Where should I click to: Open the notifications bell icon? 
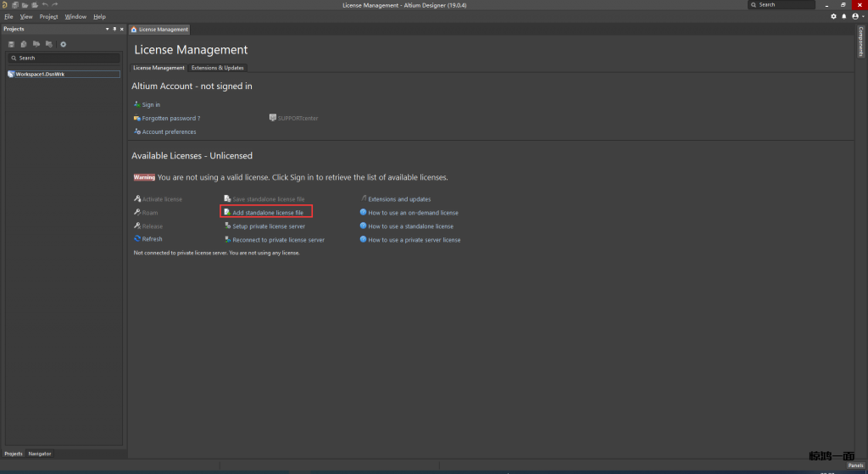[x=843, y=16]
